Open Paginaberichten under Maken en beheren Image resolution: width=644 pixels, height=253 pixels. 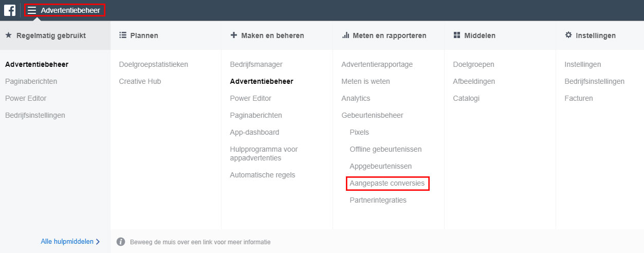pyautogui.click(x=256, y=115)
